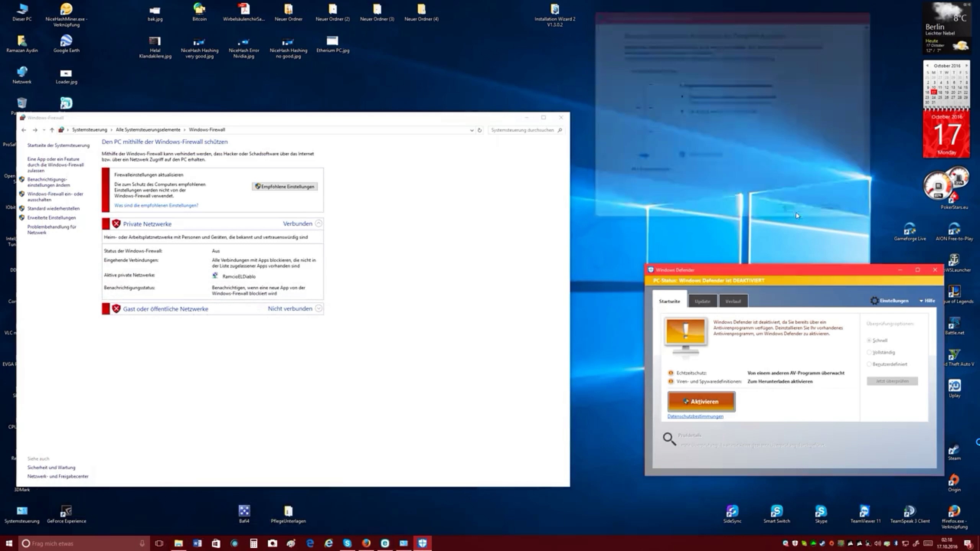This screenshot has height=551, width=980.
Task: Click the Firefox icon in the taskbar
Action: (366, 543)
